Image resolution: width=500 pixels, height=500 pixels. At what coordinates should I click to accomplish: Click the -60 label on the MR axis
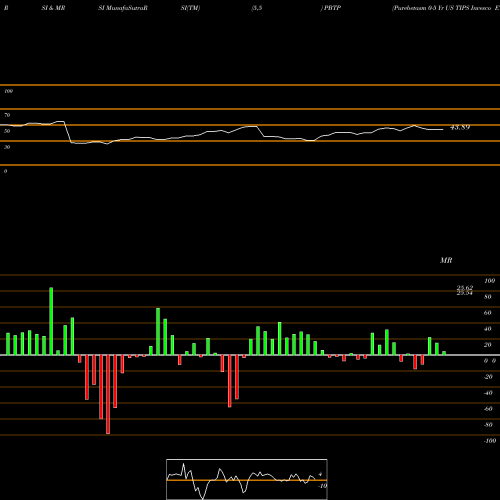[x=488, y=409]
